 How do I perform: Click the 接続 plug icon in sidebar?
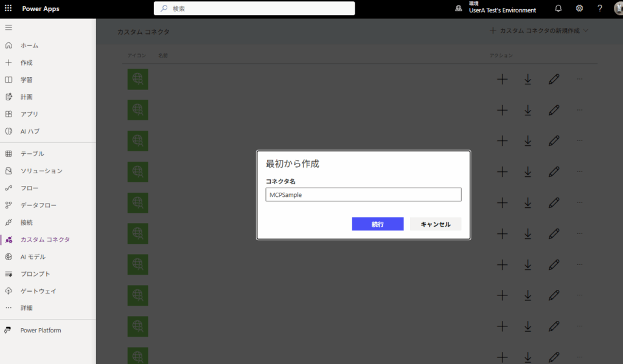[9, 222]
